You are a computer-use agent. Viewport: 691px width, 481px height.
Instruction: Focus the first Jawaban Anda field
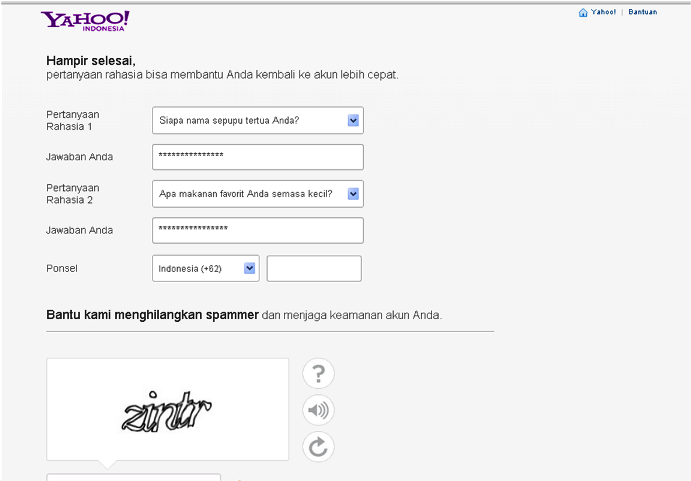click(x=258, y=157)
